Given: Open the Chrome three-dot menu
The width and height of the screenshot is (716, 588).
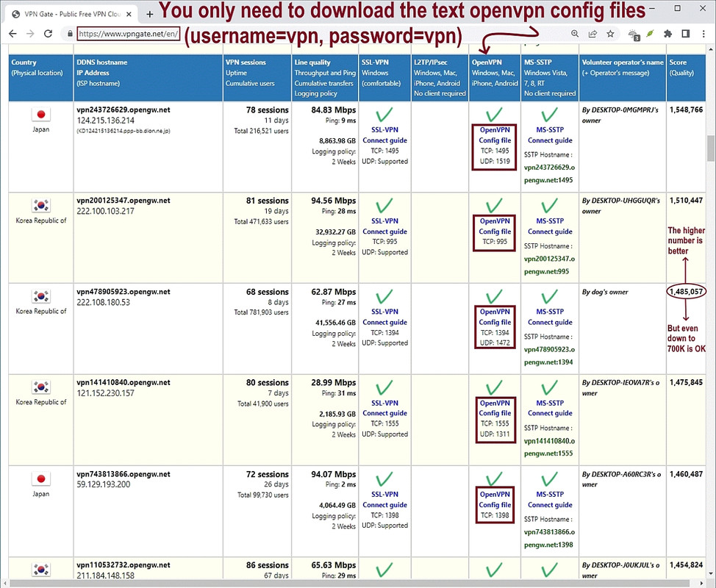Looking at the screenshot, I should 704,33.
